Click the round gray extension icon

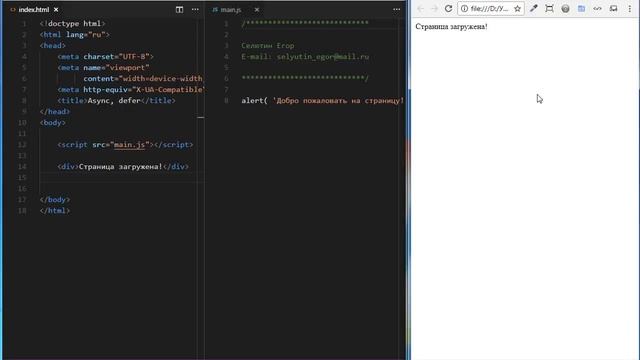click(565, 9)
